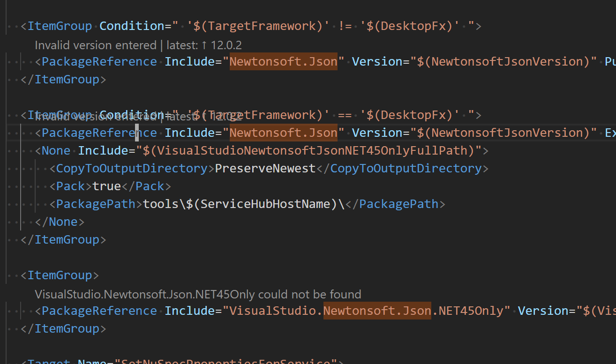The width and height of the screenshot is (616, 364).
Task: Click the highlighted Newtonsoft.Json in VisualStudio.Newtonsoft.Json.NET45Only
Action: pos(377,310)
